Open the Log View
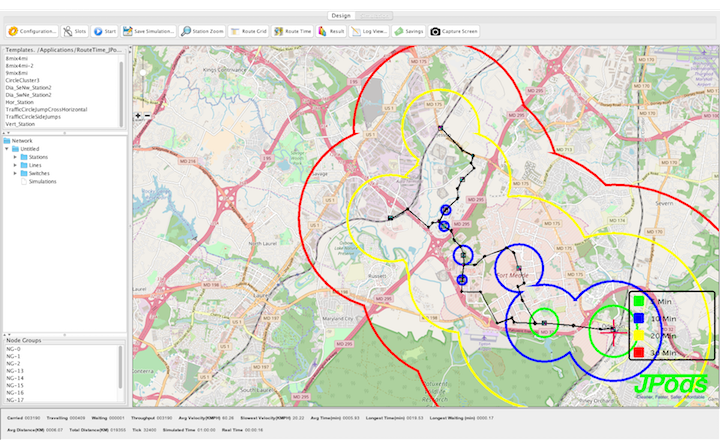The width and height of the screenshot is (720, 440). coord(370,31)
